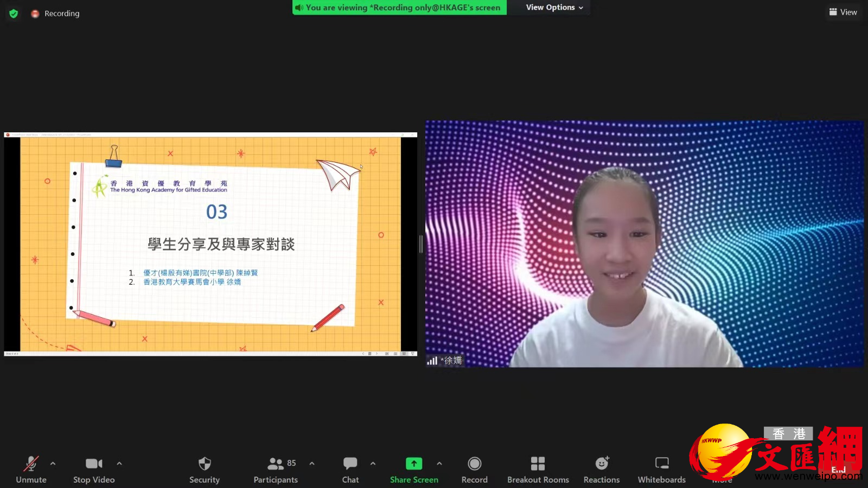Toggle the Record button

coord(474,470)
